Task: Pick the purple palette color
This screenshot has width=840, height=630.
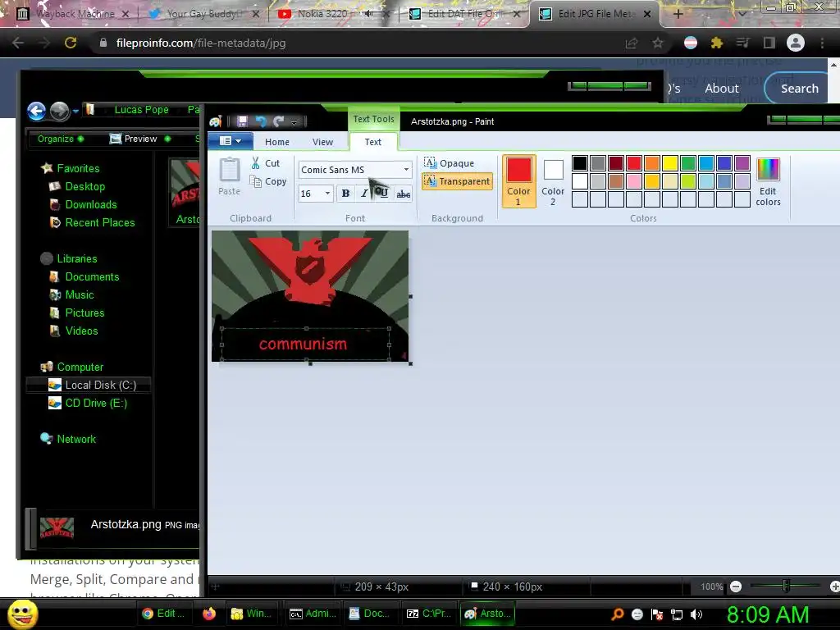Action: [742, 163]
